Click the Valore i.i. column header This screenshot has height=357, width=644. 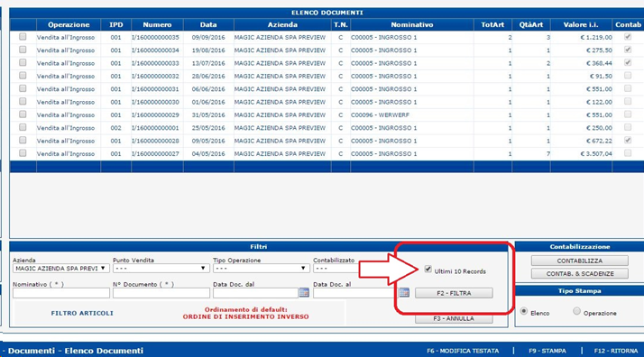click(x=581, y=24)
